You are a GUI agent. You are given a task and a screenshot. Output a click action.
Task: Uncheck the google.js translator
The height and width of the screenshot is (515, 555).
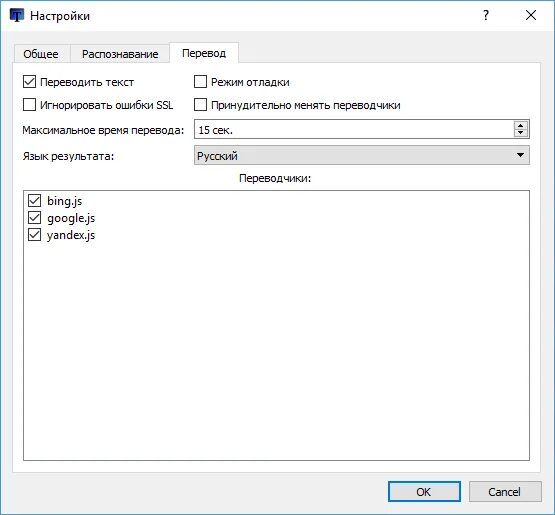(34, 217)
